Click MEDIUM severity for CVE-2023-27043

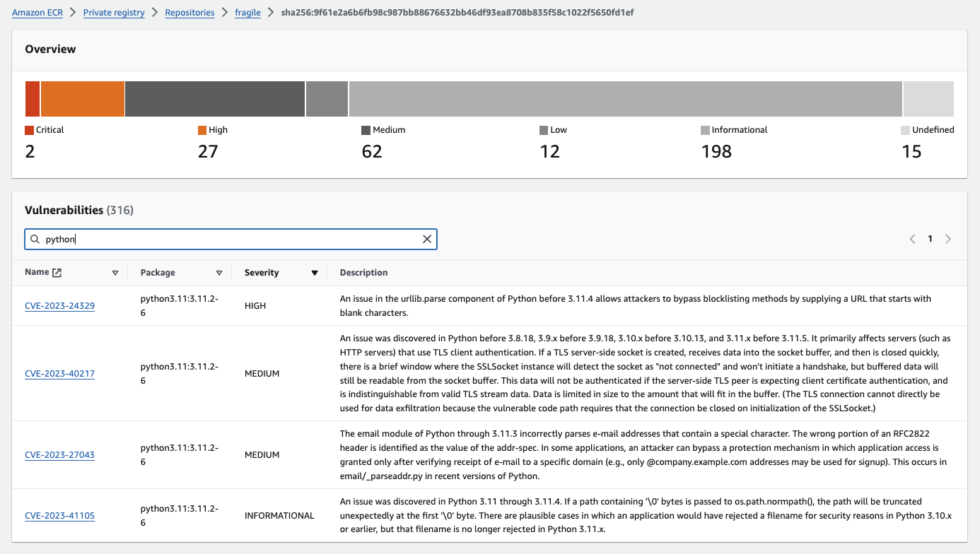[x=262, y=455]
